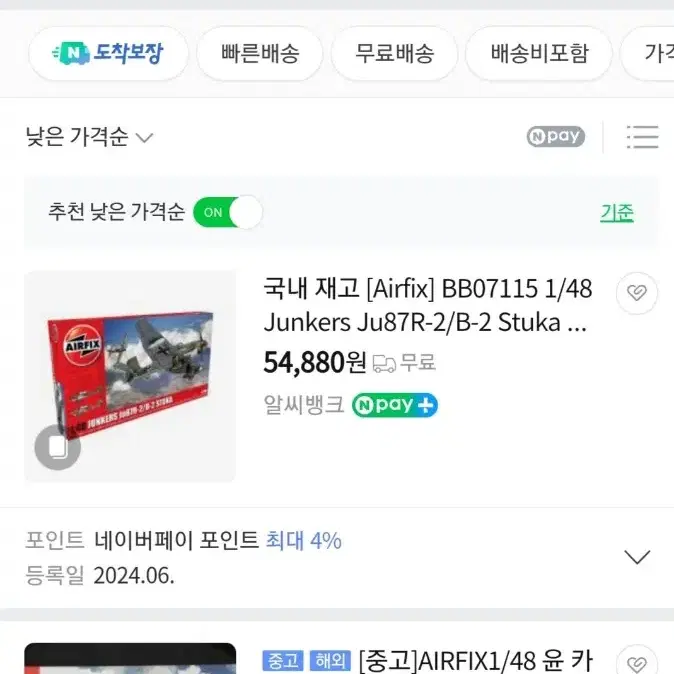Viewport: 674px width, 674px height.
Task: Open the Airfix BB07115 Stuka product title
Action: [x=428, y=305]
